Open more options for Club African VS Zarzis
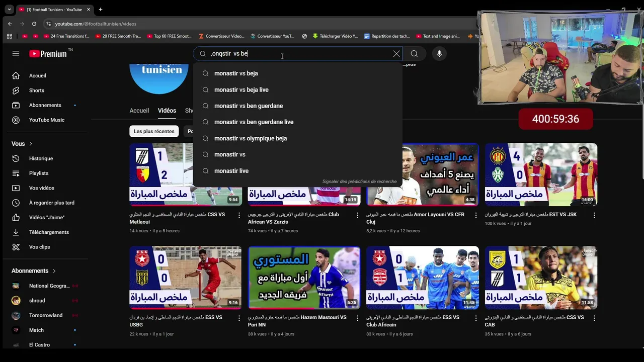Viewport: 644px width, 362px height. point(358,215)
